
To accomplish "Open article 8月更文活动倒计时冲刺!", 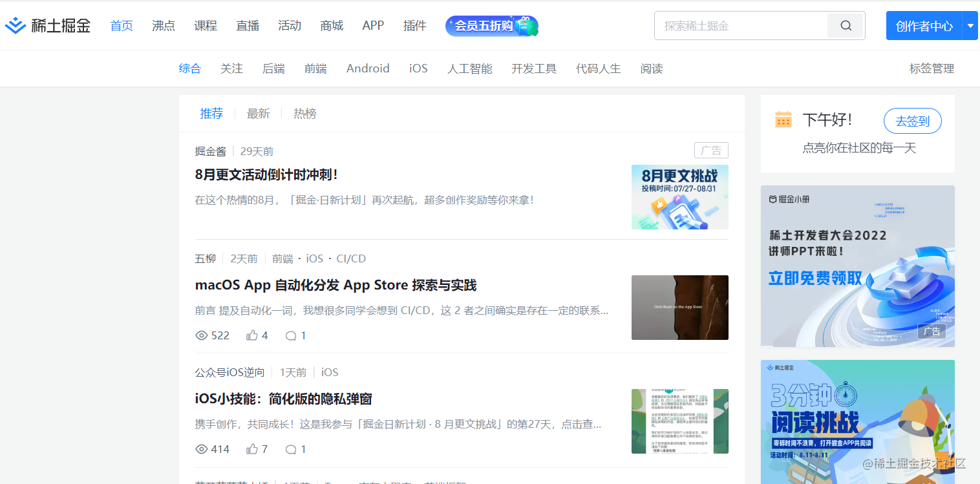I will pos(266,174).
